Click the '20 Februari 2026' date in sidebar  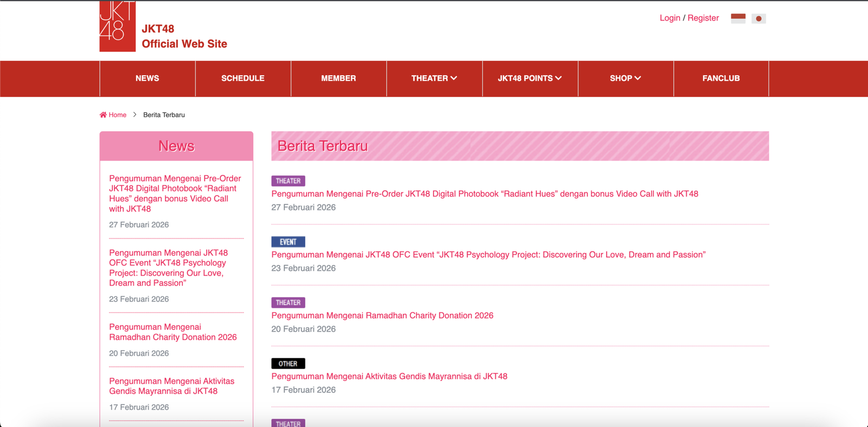[x=139, y=353]
